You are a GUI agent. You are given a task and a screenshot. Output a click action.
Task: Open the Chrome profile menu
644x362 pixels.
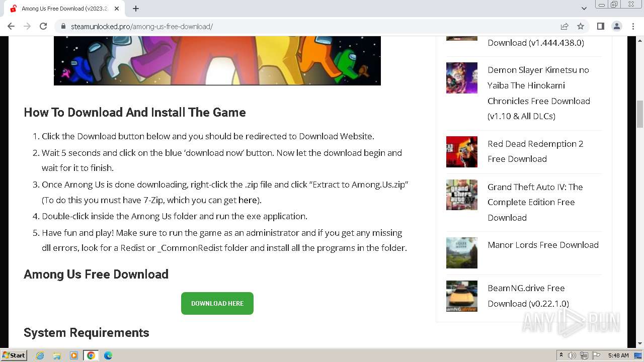click(x=617, y=26)
